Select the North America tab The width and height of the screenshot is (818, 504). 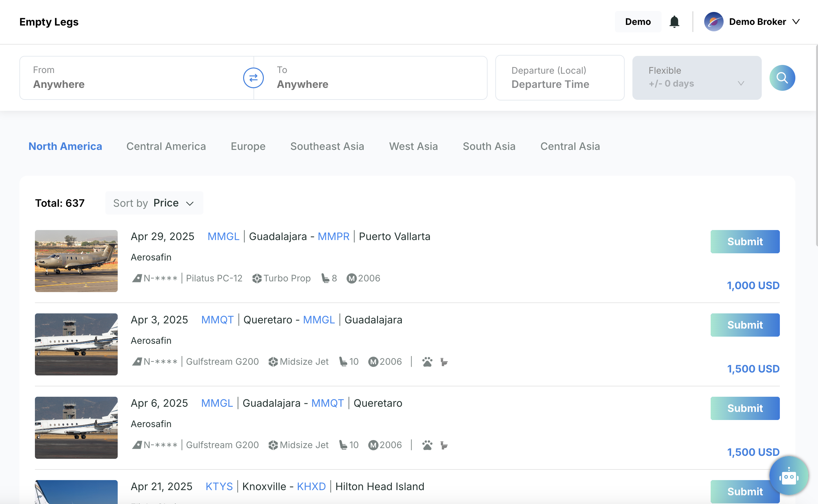coord(65,146)
